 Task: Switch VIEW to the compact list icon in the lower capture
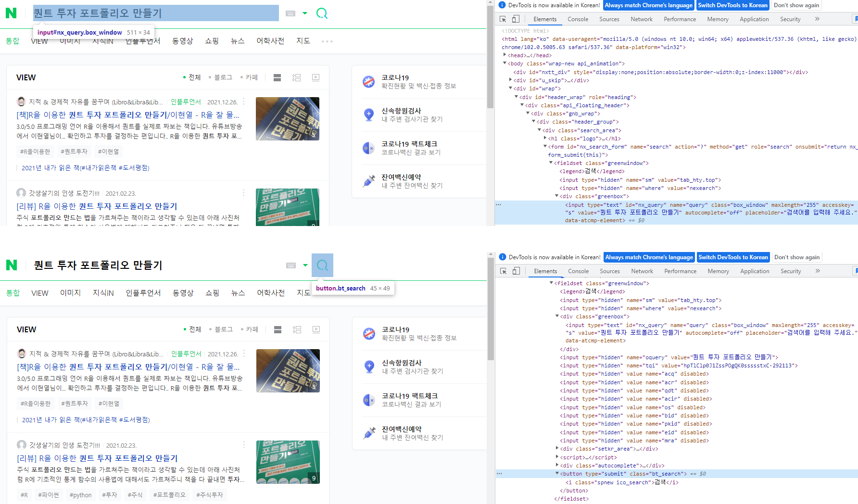278,329
